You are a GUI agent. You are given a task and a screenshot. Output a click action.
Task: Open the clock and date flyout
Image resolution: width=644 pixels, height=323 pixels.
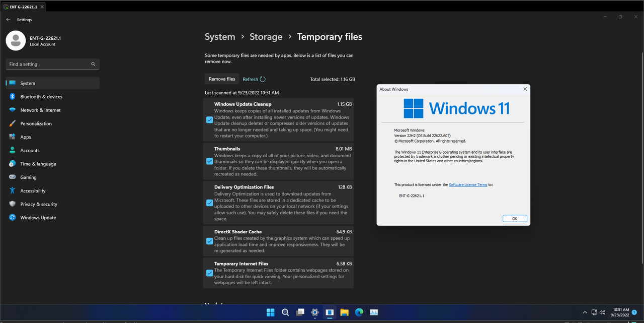(621, 312)
